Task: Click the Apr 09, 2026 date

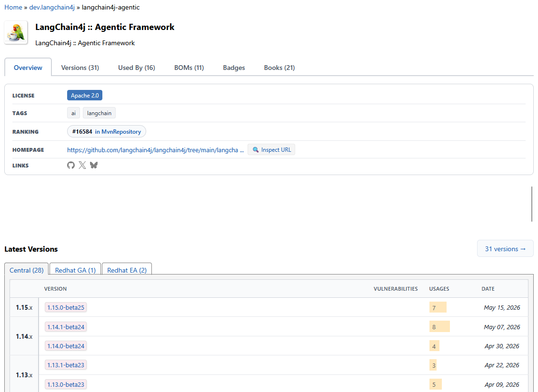Action: coord(502,384)
